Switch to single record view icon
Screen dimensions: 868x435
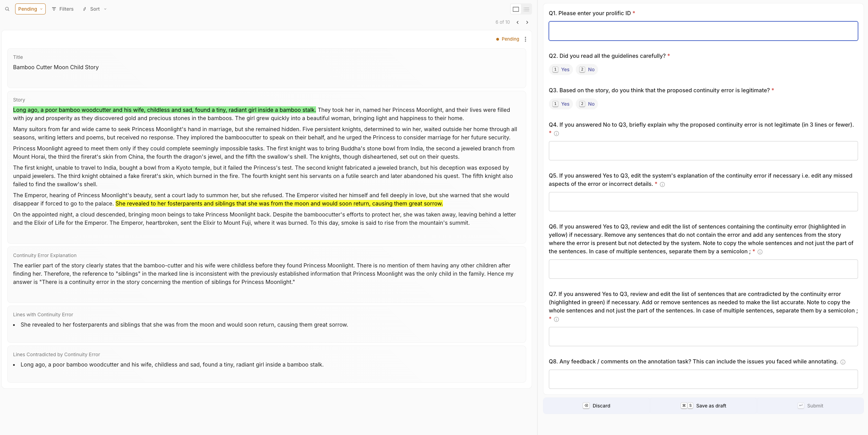click(x=516, y=9)
